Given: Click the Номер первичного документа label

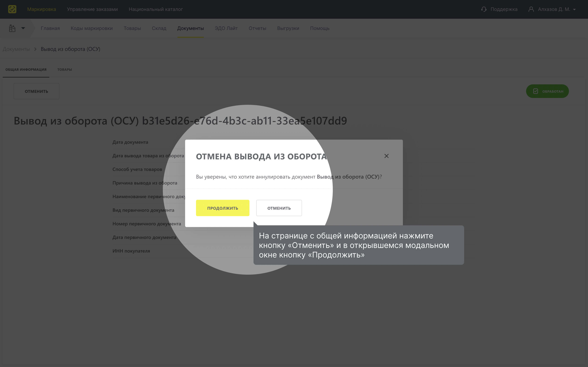Looking at the screenshot, I should point(147,223).
